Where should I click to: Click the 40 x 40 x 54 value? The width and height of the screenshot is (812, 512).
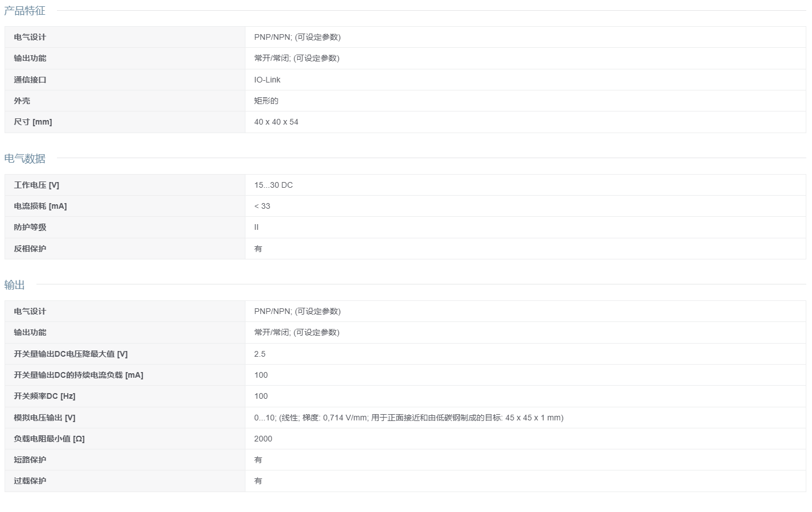click(276, 122)
